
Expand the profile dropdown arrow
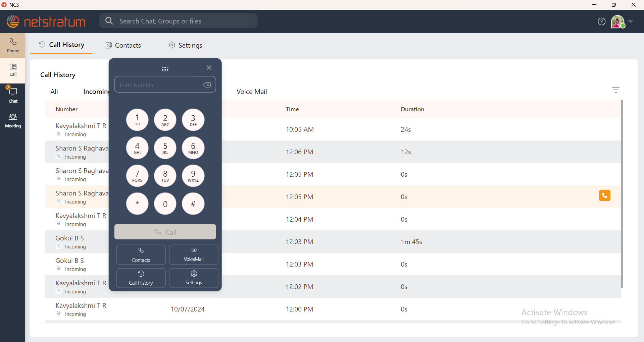pos(631,21)
